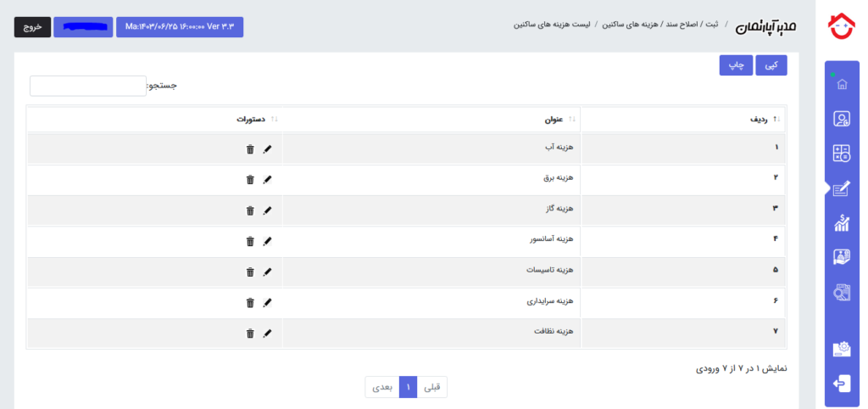Click the خروج exit button
Image resolution: width=868 pixels, height=409 pixels.
click(33, 27)
